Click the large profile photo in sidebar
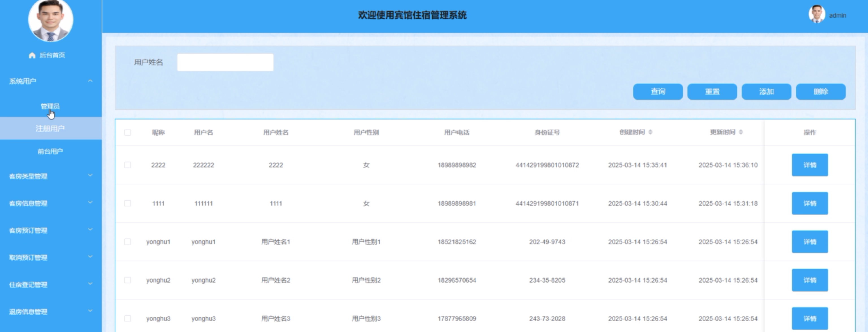The height and width of the screenshot is (332, 868). pos(51,20)
